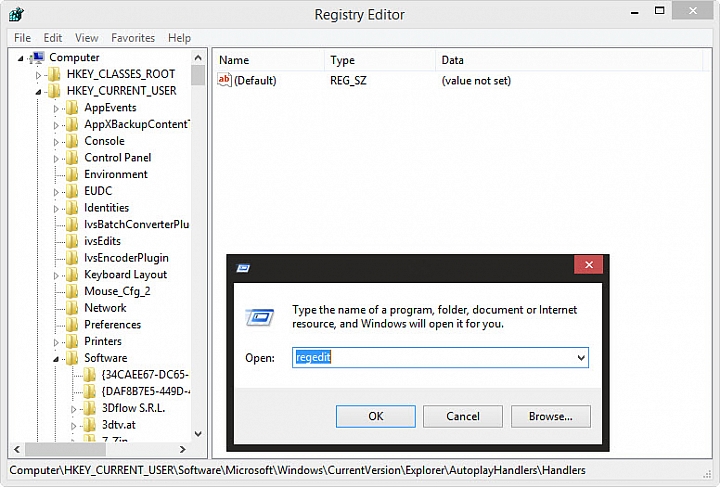Click the EUDC folder icon
This screenshot has width=720, height=487.
(72, 191)
